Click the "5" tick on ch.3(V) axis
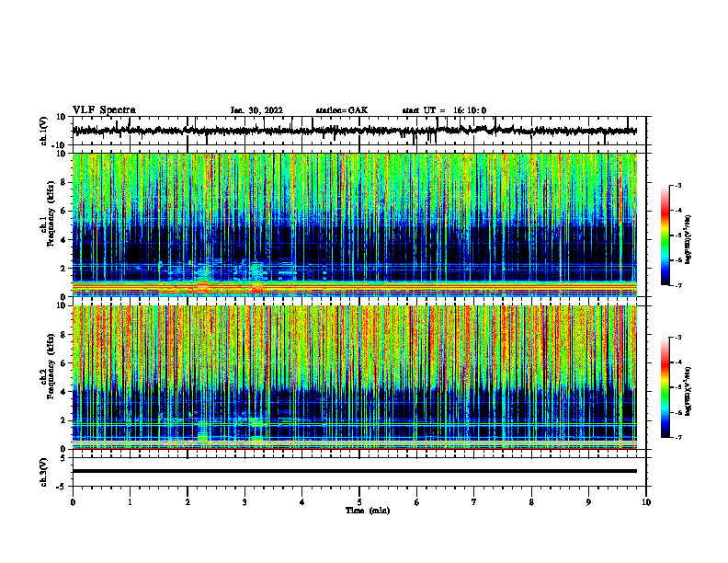This screenshot has width=728, height=563. point(63,458)
